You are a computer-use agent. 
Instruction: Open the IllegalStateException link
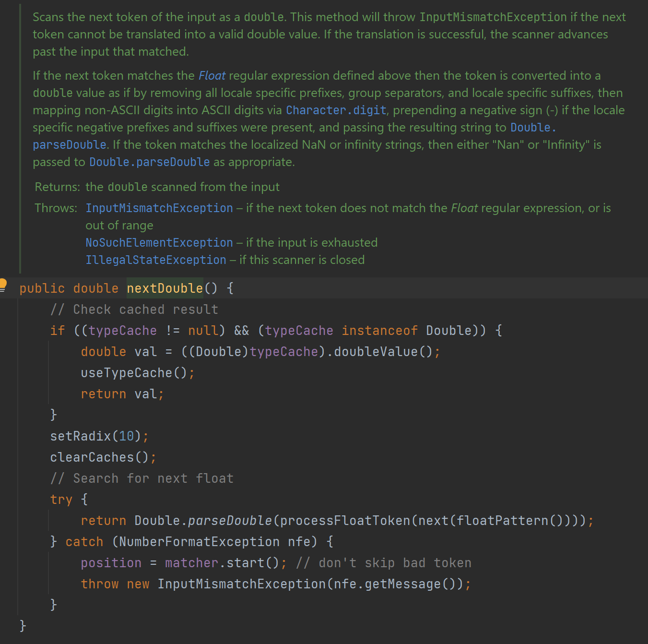tap(155, 260)
